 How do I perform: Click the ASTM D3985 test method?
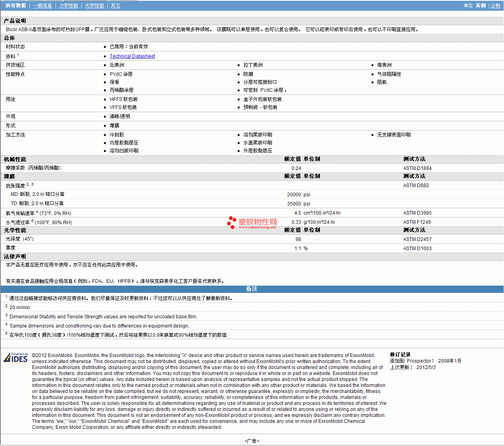coord(417,213)
